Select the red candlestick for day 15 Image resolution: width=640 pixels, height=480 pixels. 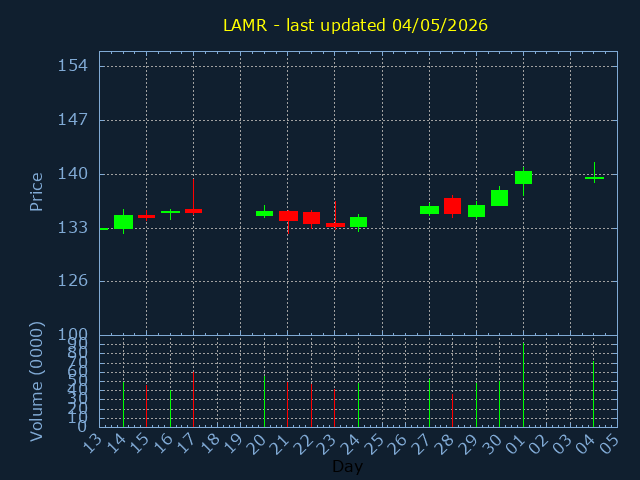[x=147, y=216]
